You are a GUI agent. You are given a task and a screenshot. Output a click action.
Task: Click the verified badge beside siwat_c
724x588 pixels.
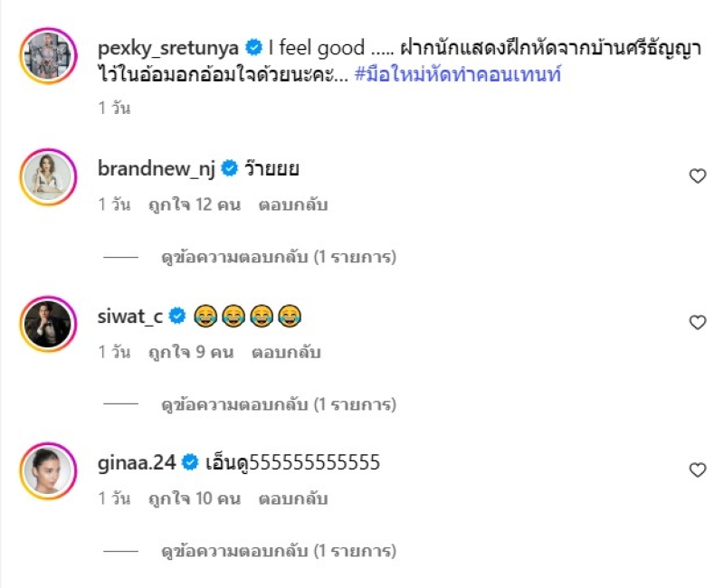click(177, 316)
